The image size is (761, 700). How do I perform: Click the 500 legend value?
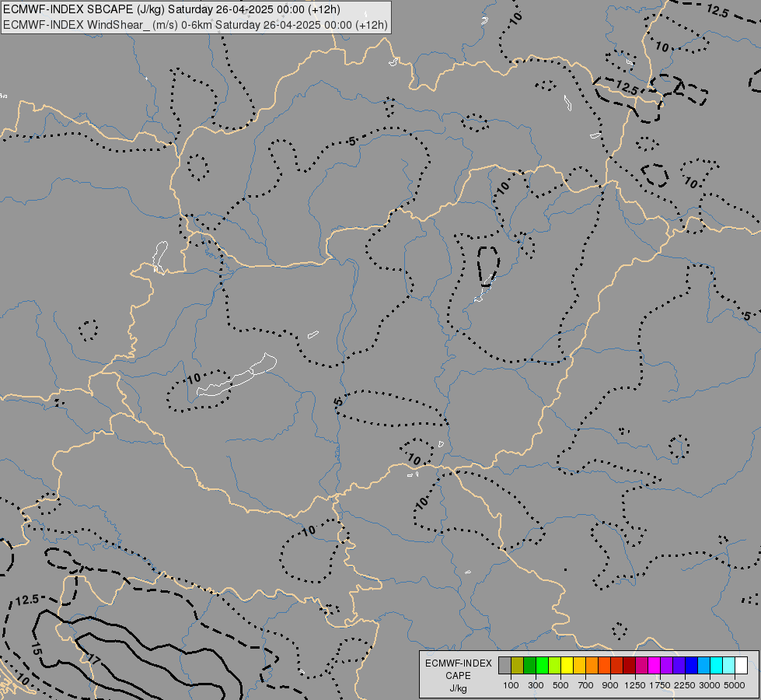[560, 685]
